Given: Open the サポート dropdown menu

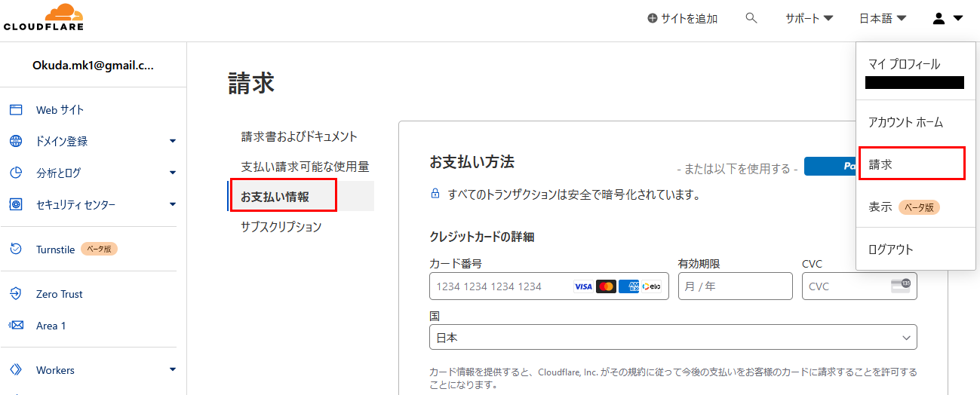Looking at the screenshot, I should [x=809, y=18].
